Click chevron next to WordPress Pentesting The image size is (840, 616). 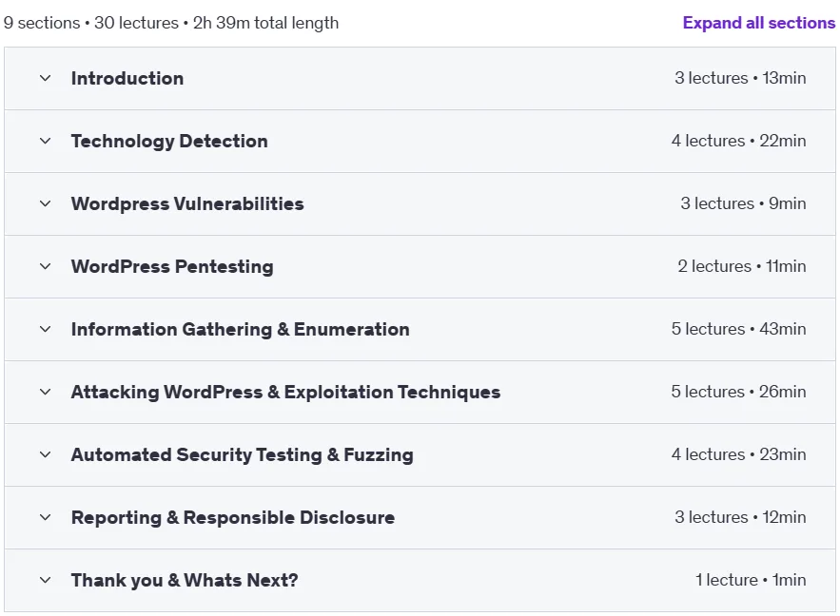click(46, 266)
